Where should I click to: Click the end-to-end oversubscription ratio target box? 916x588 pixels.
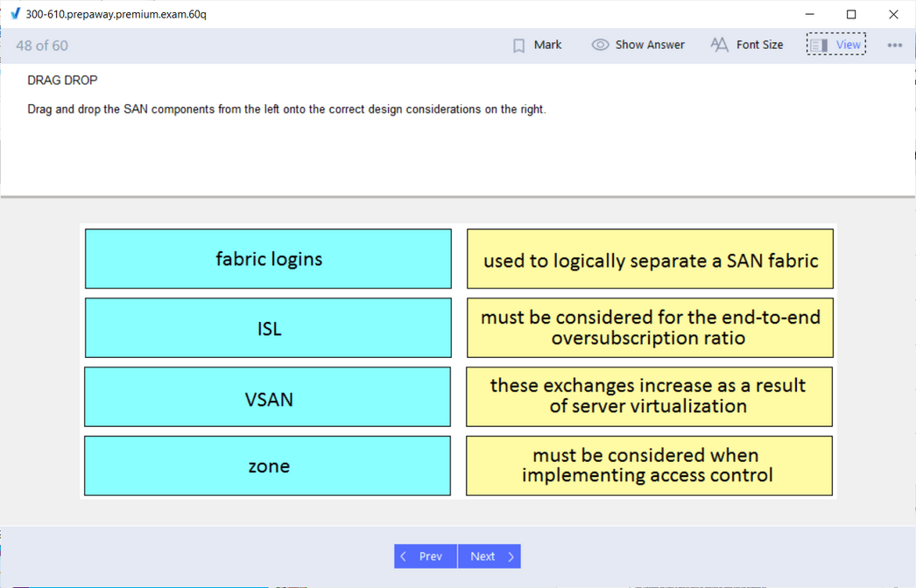coord(650,328)
